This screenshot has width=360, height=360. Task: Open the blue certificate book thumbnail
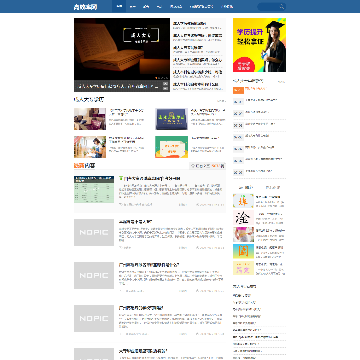(x=171, y=119)
